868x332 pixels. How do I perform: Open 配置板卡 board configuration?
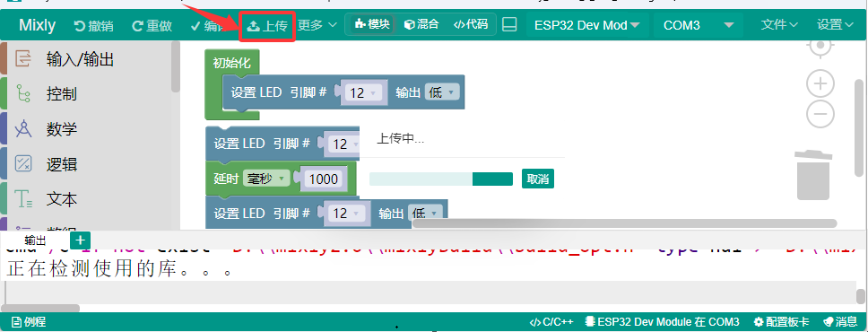point(782,322)
